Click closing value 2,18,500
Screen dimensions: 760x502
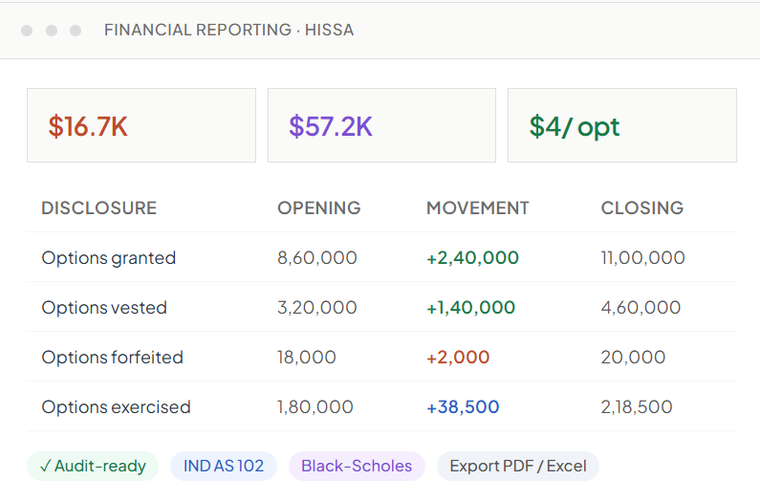pos(637,407)
